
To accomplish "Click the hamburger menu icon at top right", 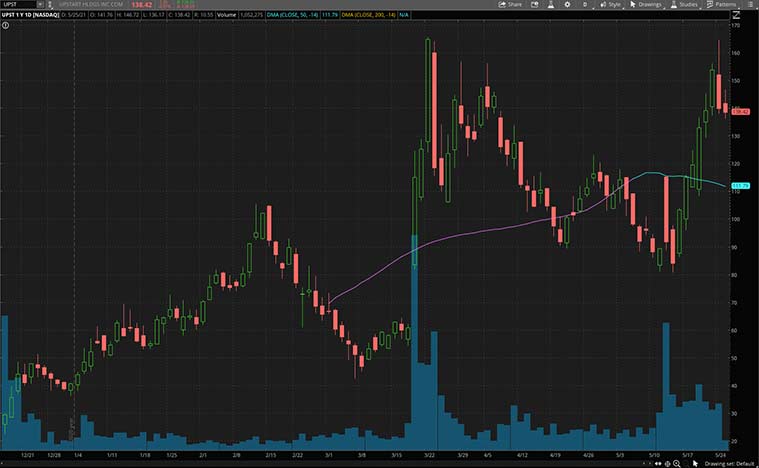I will click(751, 5).
